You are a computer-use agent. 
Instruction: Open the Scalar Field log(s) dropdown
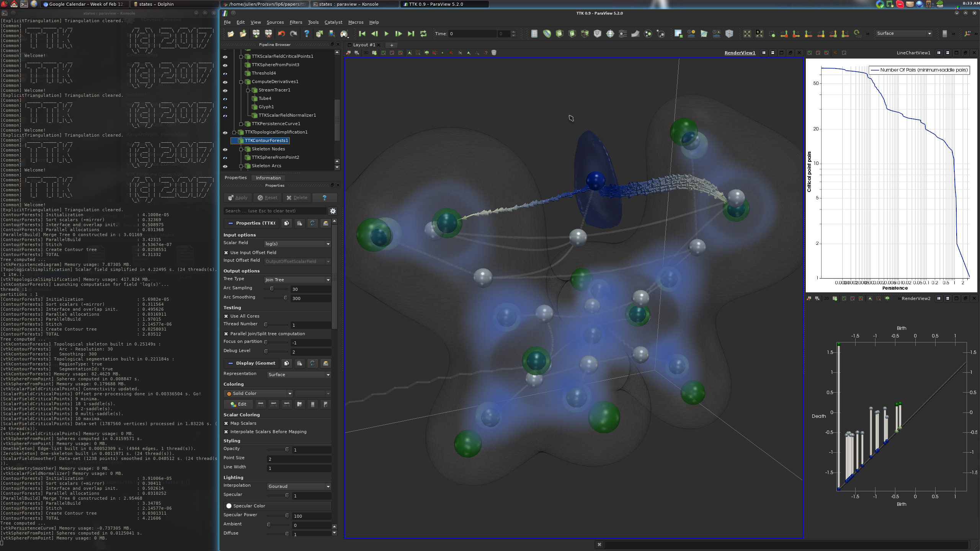pos(297,244)
